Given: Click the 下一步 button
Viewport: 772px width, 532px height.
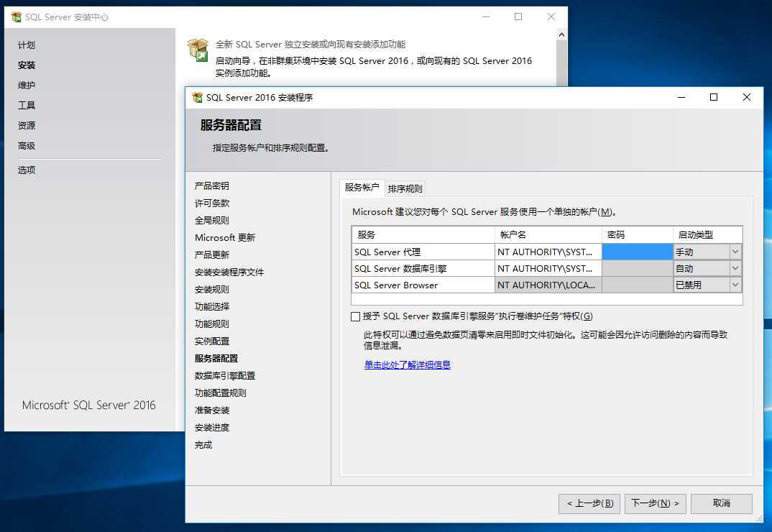Looking at the screenshot, I should pos(654,503).
